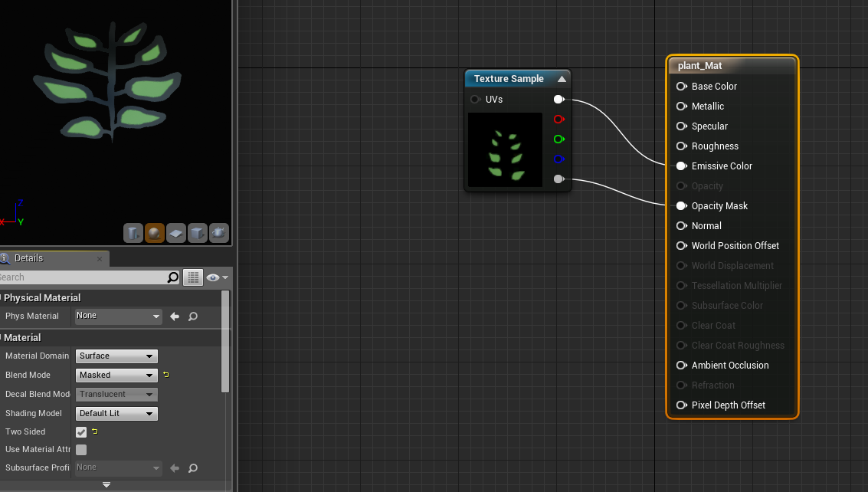Screen dimensions: 868x492
Task: Use the teapot mesh preview button
Action: (x=218, y=233)
